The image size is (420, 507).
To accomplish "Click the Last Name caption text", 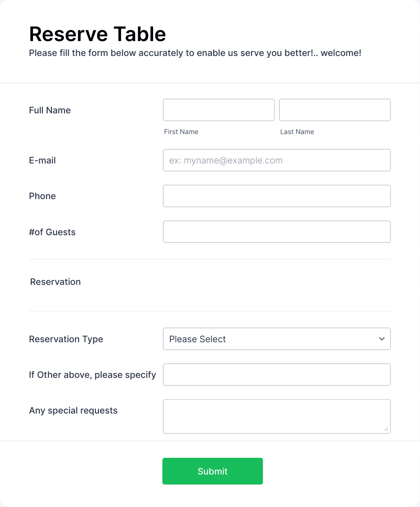I will click(297, 131).
